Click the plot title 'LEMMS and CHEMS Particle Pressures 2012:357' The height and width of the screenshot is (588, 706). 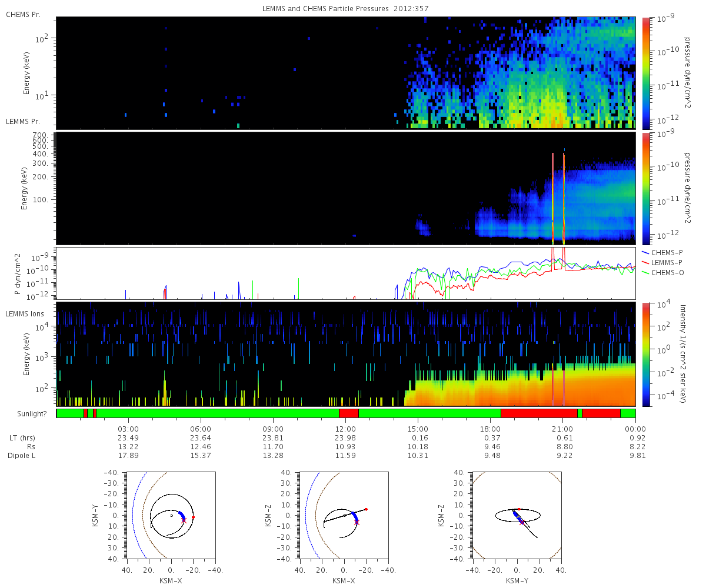pyautogui.click(x=346, y=9)
